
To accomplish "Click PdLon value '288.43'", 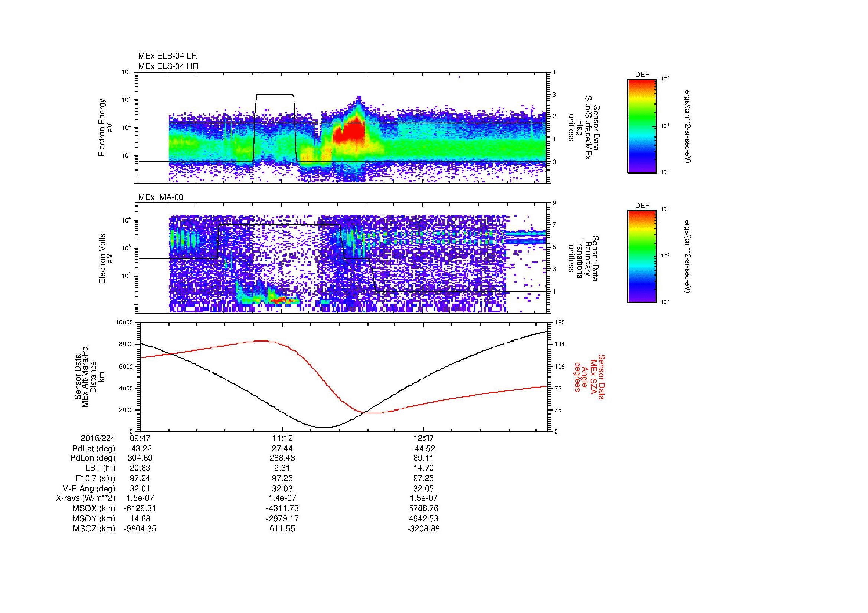I will click(282, 458).
